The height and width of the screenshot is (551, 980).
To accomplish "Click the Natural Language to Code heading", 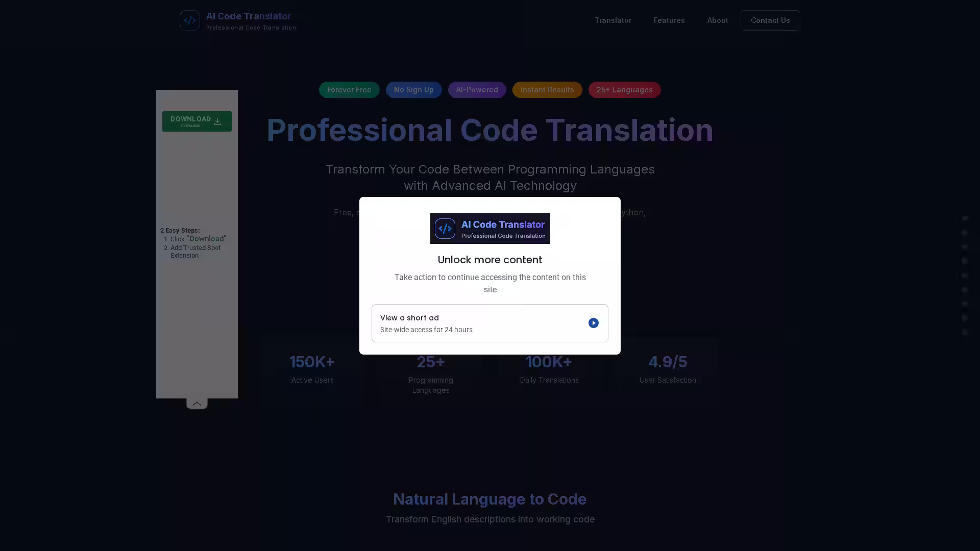I will (x=489, y=499).
